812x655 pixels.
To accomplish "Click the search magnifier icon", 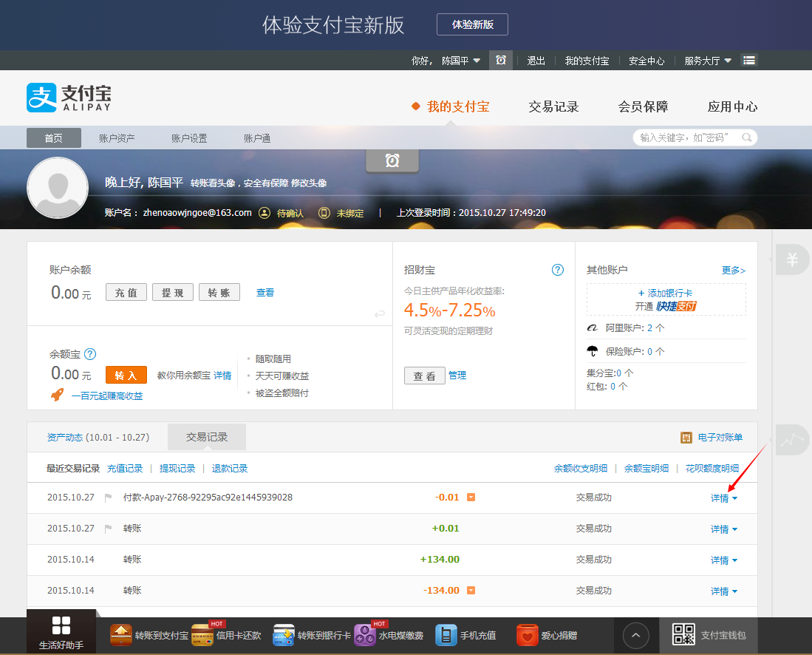I will click(x=746, y=138).
